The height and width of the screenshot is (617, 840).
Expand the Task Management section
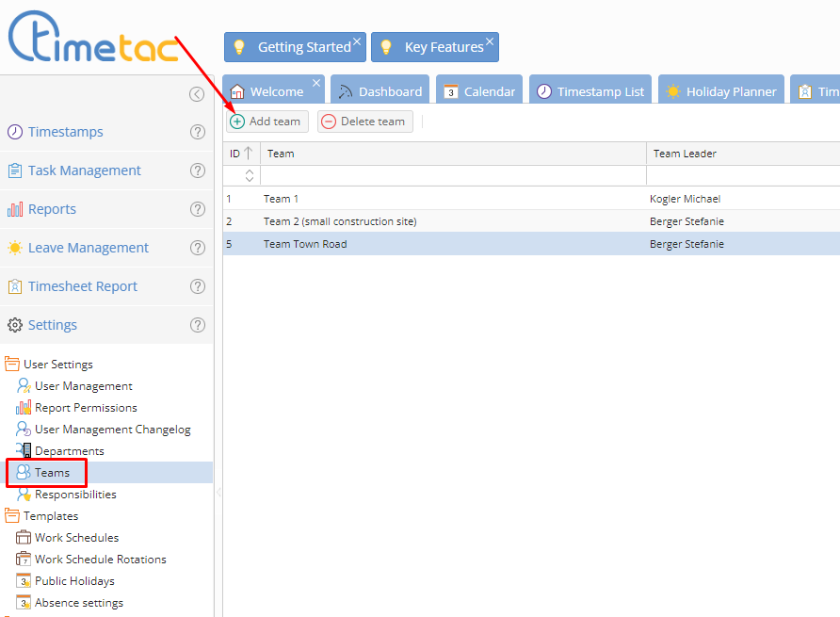click(x=84, y=170)
